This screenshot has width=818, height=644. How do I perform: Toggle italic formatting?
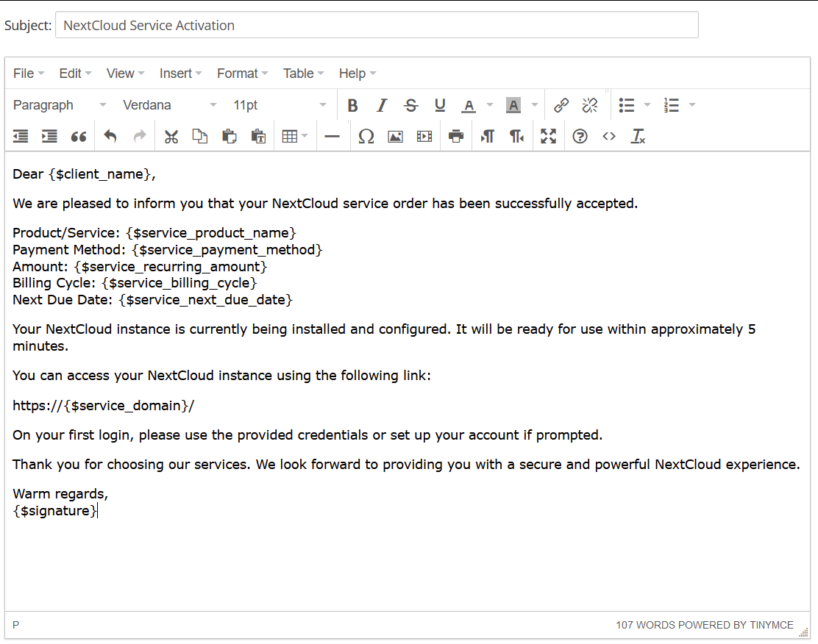[381, 105]
